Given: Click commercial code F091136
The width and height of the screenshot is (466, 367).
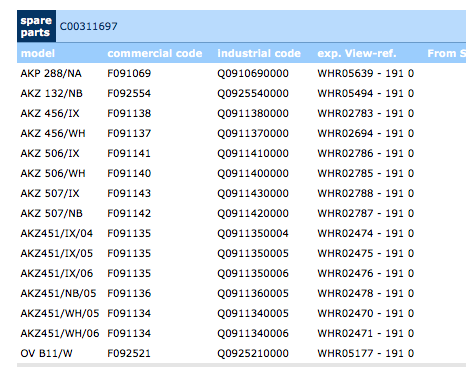Looking at the screenshot, I should (x=129, y=293).
